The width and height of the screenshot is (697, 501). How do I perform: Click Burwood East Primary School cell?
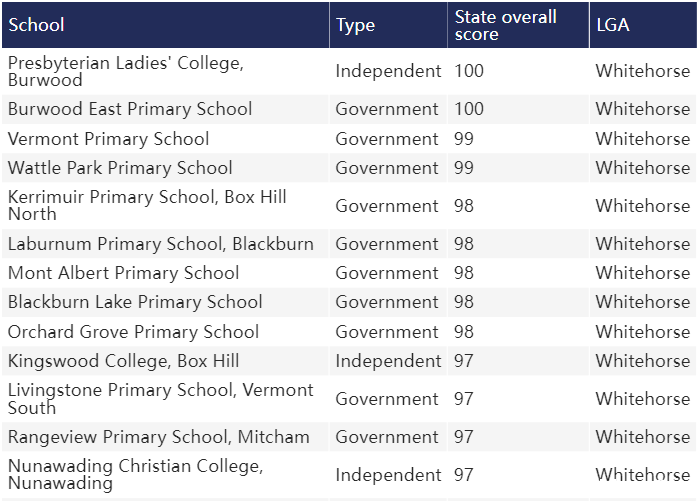(x=130, y=109)
